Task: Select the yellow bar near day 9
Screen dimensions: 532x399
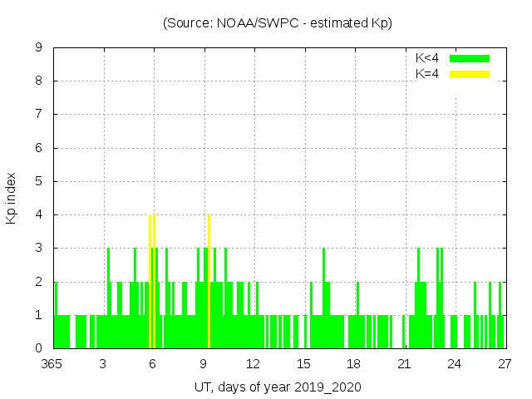Action: click(209, 281)
